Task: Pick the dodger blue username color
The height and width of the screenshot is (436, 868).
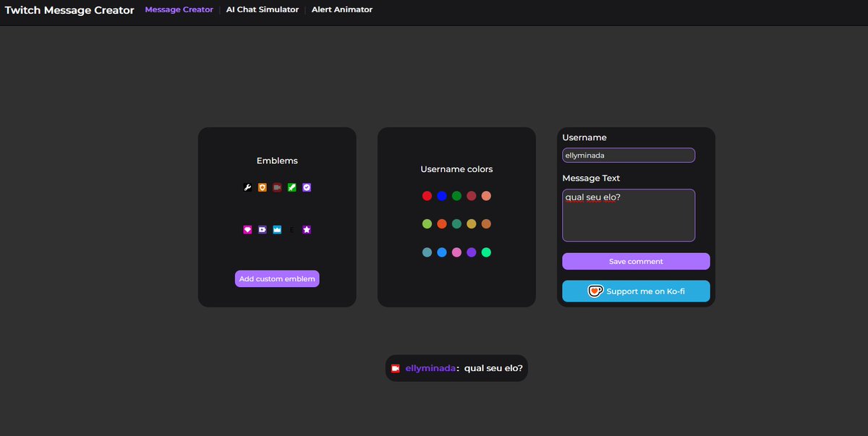Action: (442, 252)
